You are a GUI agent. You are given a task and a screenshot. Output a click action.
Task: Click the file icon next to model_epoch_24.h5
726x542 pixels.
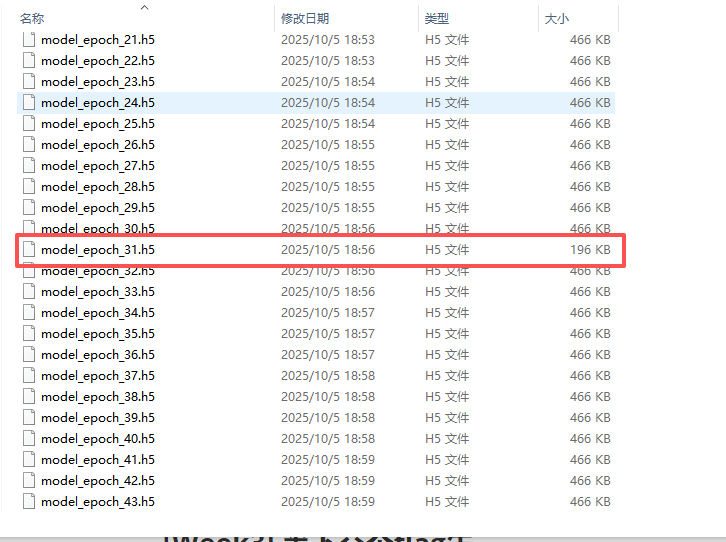click(x=29, y=102)
